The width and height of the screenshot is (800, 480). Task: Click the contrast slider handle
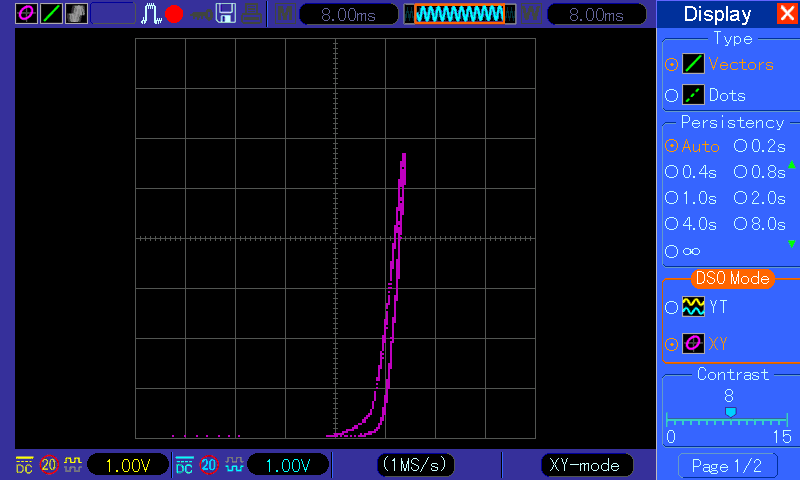tap(731, 412)
